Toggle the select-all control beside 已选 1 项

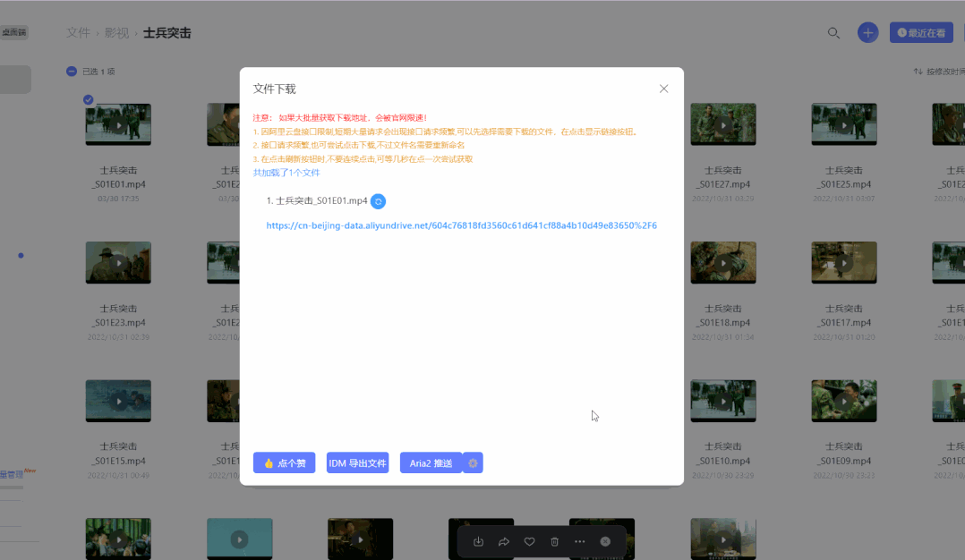pyautogui.click(x=72, y=72)
